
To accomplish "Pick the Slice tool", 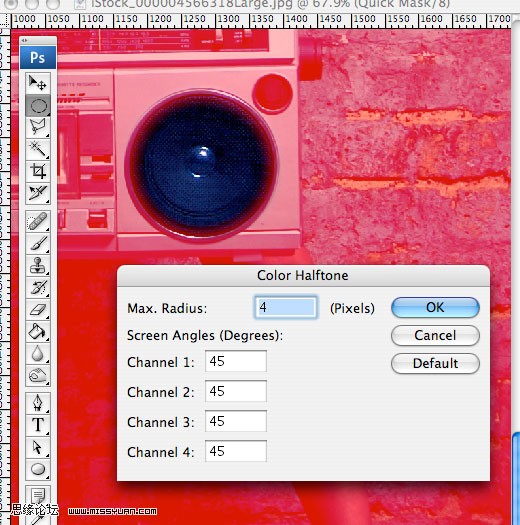I will pyautogui.click(x=38, y=193).
